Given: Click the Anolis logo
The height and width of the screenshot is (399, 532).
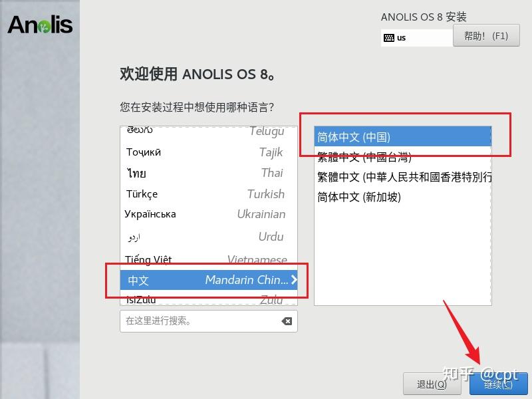Looking at the screenshot, I should point(40,25).
